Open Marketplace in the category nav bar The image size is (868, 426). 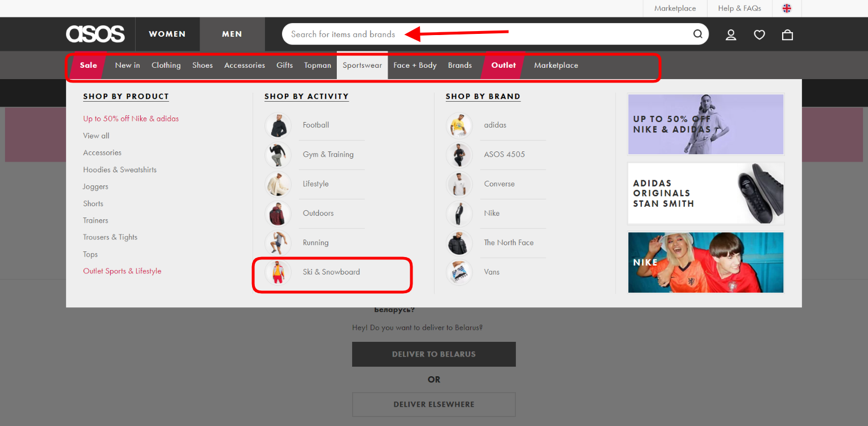(556, 65)
